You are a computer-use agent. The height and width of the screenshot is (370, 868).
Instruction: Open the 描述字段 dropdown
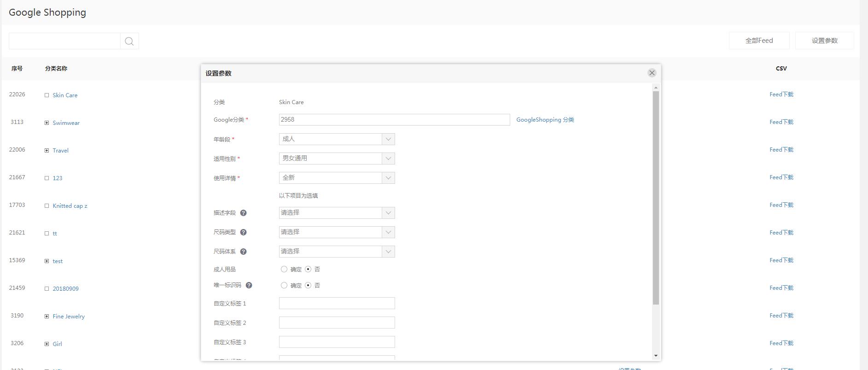tap(337, 213)
